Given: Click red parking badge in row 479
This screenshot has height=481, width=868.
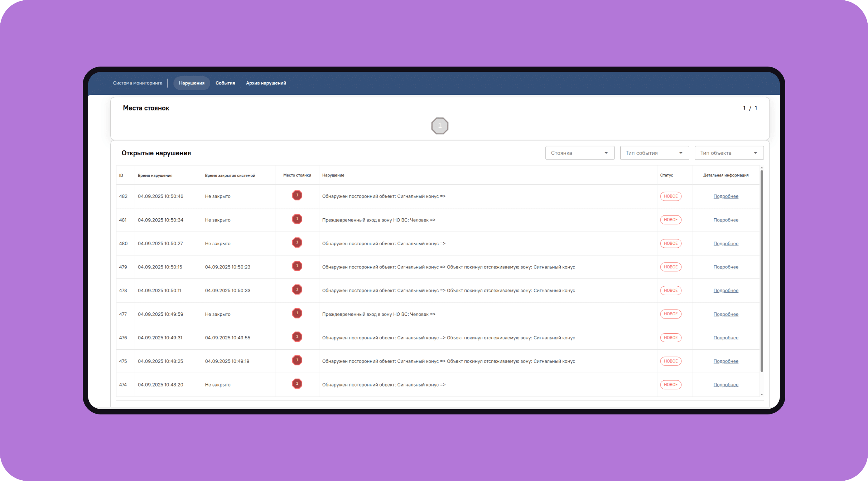Looking at the screenshot, I should [297, 266].
